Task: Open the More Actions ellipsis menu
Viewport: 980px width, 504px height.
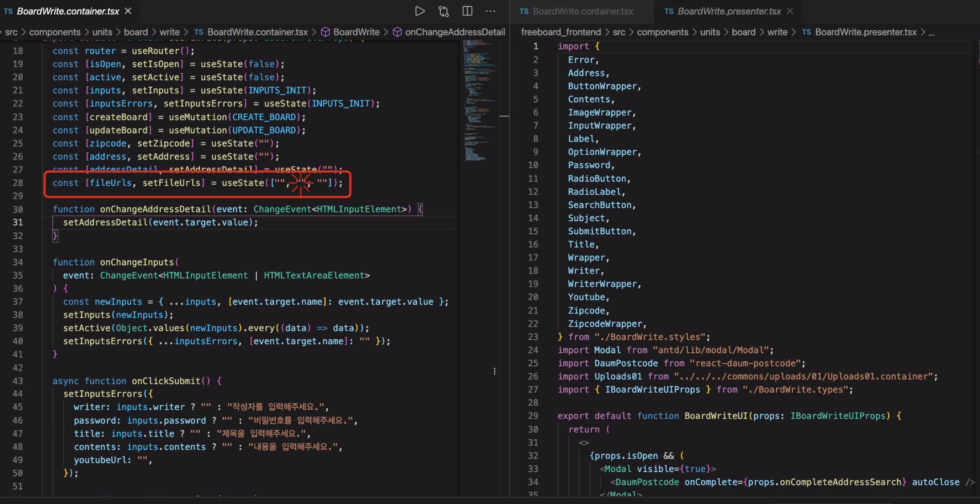Action: [x=491, y=11]
